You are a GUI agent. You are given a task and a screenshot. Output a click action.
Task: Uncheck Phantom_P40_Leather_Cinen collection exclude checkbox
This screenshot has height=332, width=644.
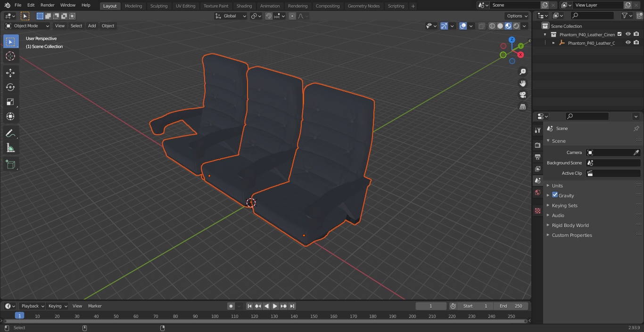click(619, 34)
